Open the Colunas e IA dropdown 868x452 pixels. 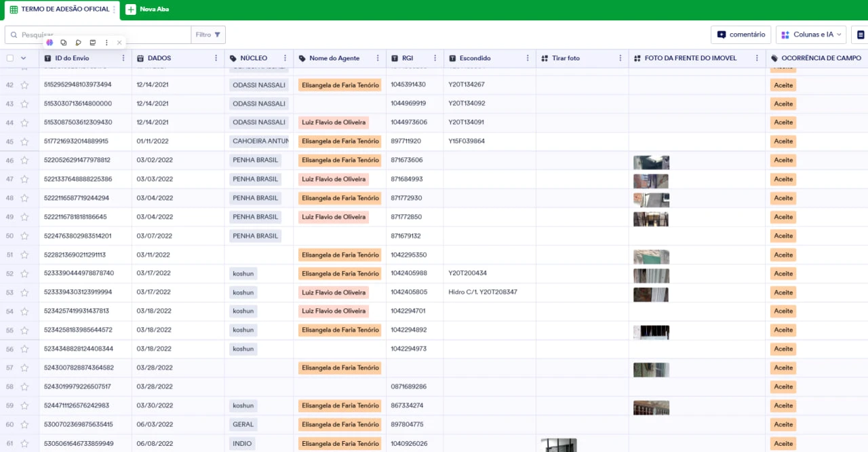[x=811, y=34]
